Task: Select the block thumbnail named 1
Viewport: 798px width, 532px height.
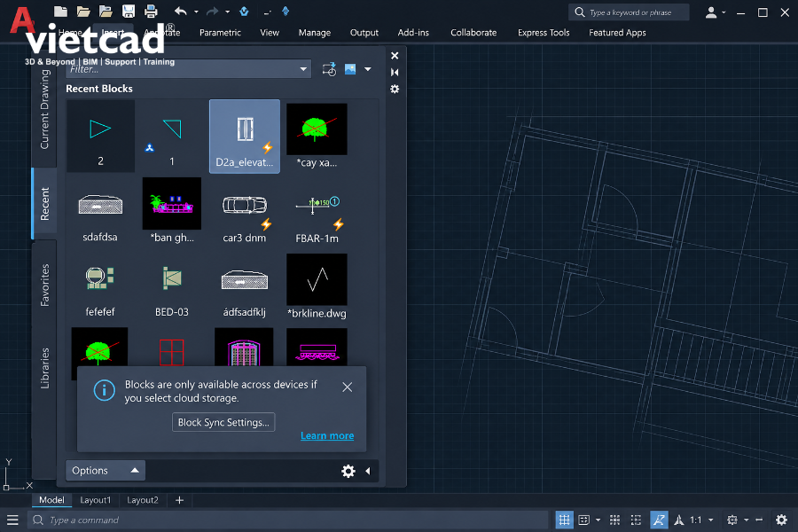Action: coord(172,136)
